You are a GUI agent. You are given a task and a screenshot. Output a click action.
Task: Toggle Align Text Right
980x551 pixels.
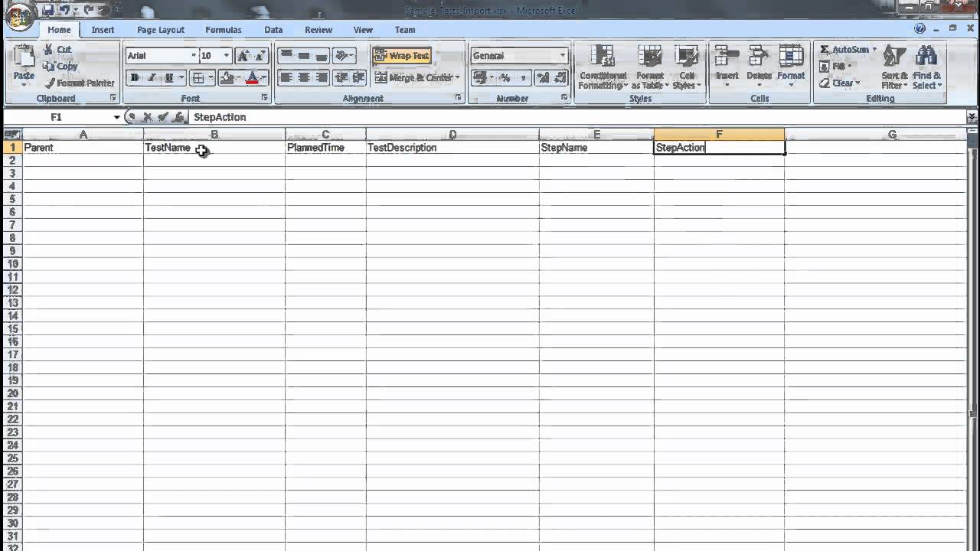[322, 77]
